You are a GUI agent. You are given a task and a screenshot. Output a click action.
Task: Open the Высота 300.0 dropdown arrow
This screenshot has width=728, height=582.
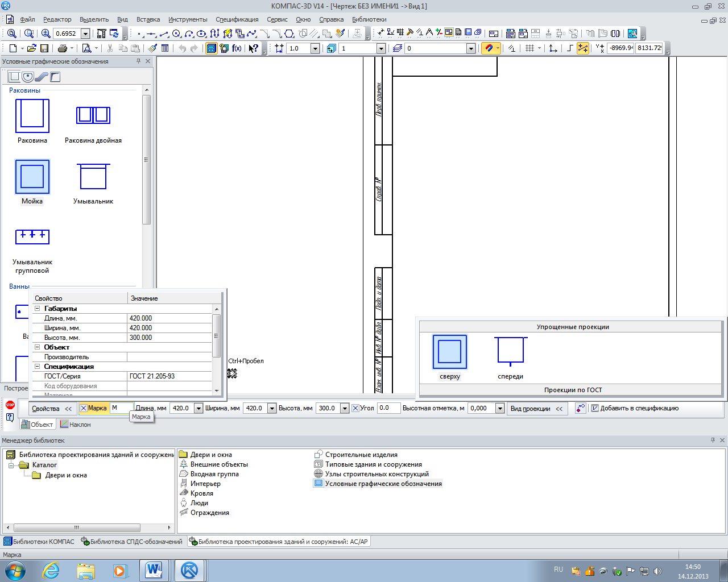pos(345,408)
